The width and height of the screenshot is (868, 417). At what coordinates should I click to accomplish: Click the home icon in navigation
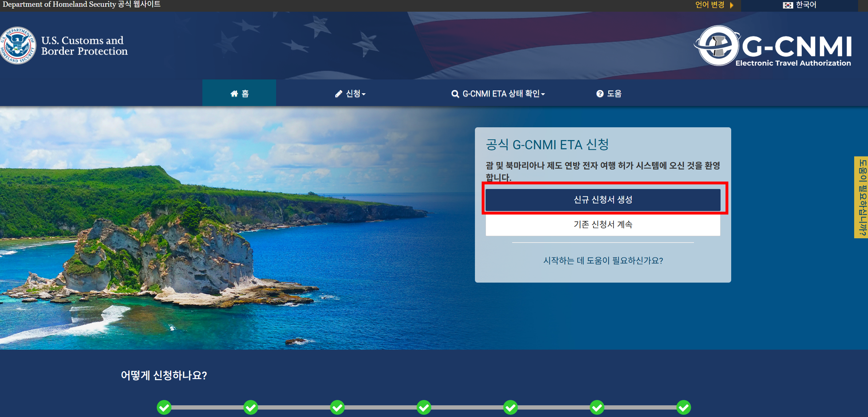pyautogui.click(x=234, y=94)
